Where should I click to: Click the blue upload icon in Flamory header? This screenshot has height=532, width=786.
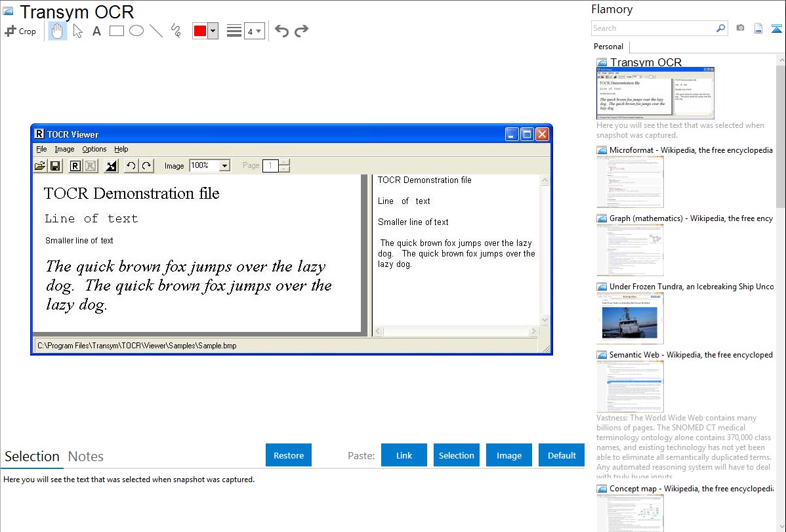coord(776,29)
